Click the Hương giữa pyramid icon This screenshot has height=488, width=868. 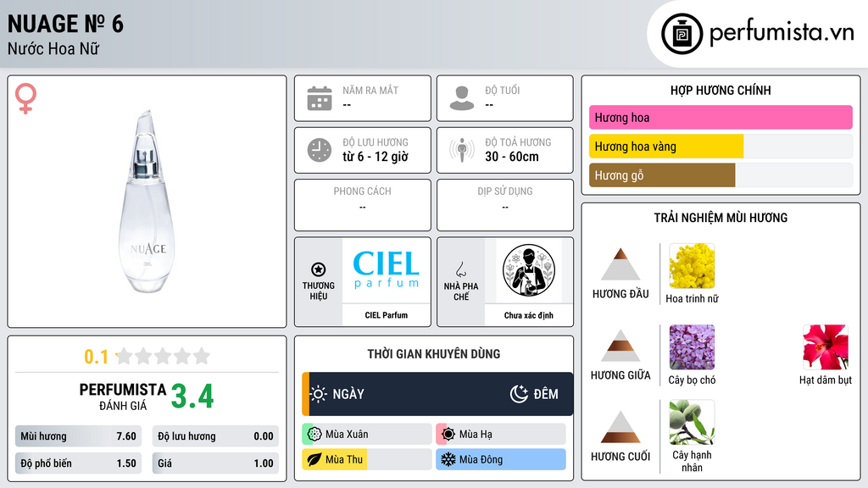(x=620, y=346)
